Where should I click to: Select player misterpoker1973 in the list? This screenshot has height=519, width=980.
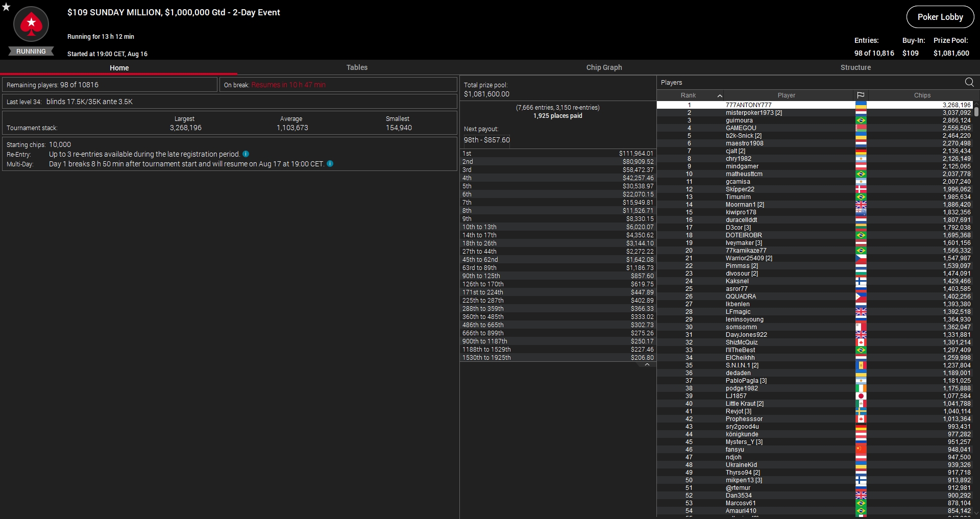(815, 113)
